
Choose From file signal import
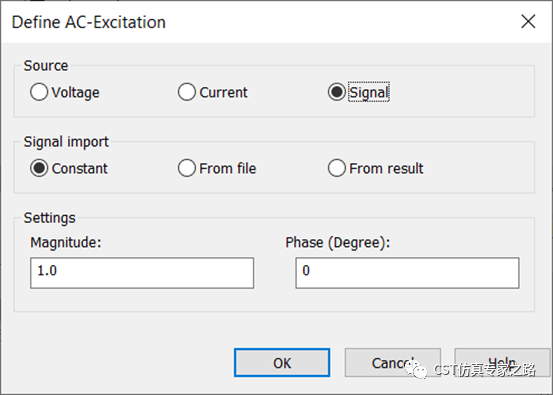click(x=187, y=168)
